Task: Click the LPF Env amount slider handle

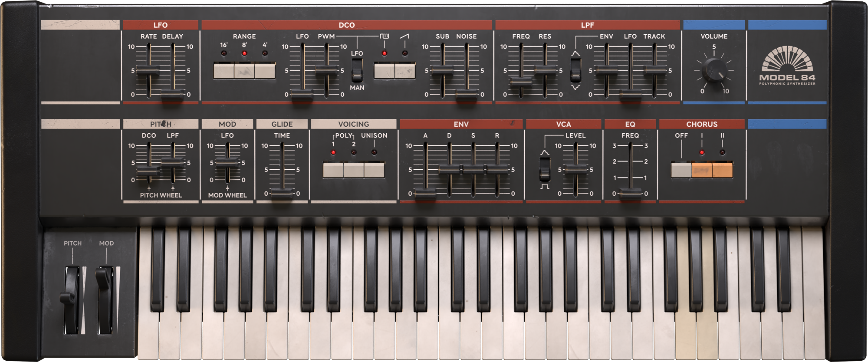Action: (x=606, y=71)
